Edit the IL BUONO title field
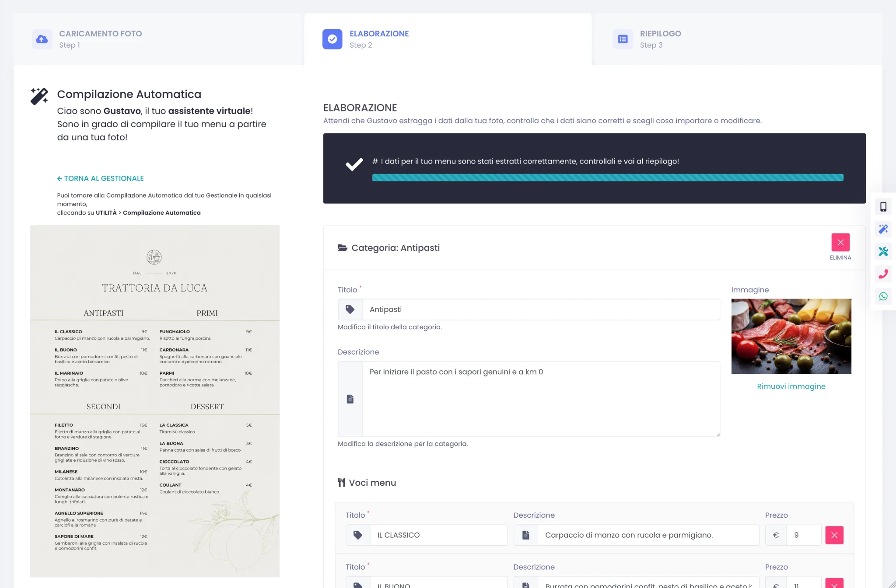The height and width of the screenshot is (588, 896). pyautogui.click(x=439, y=583)
